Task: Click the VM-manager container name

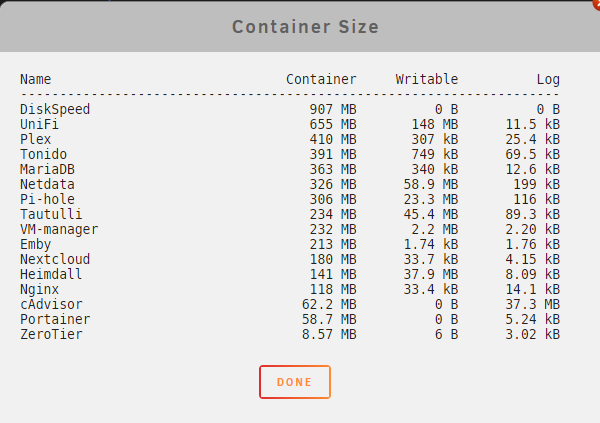Action: point(59,229)
